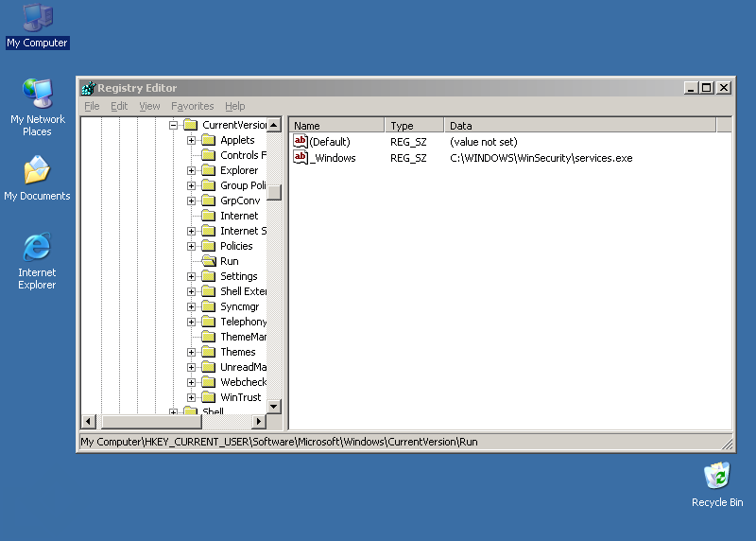Sort values by the Name column
756x541 pixels.
pos(336,126)
